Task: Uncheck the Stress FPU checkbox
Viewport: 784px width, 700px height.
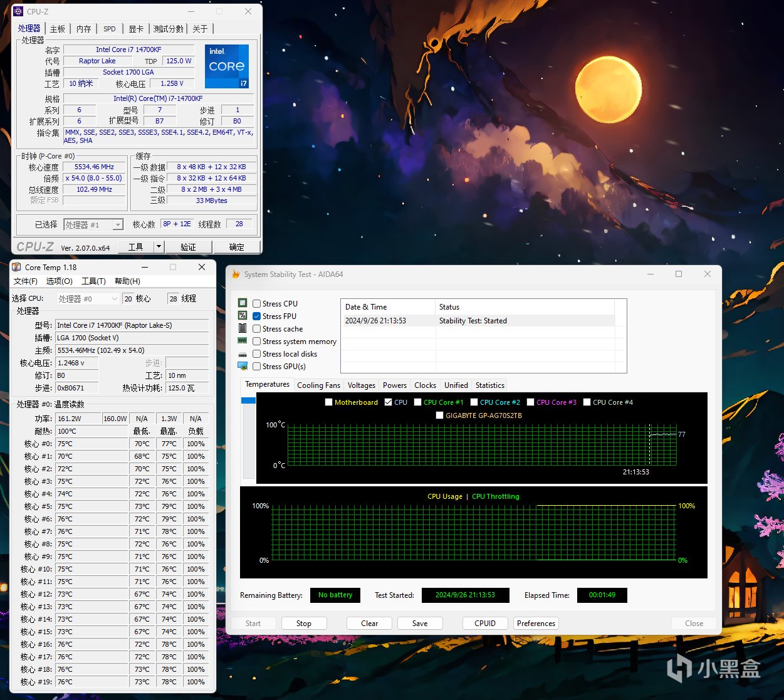Action: point(257,316)
